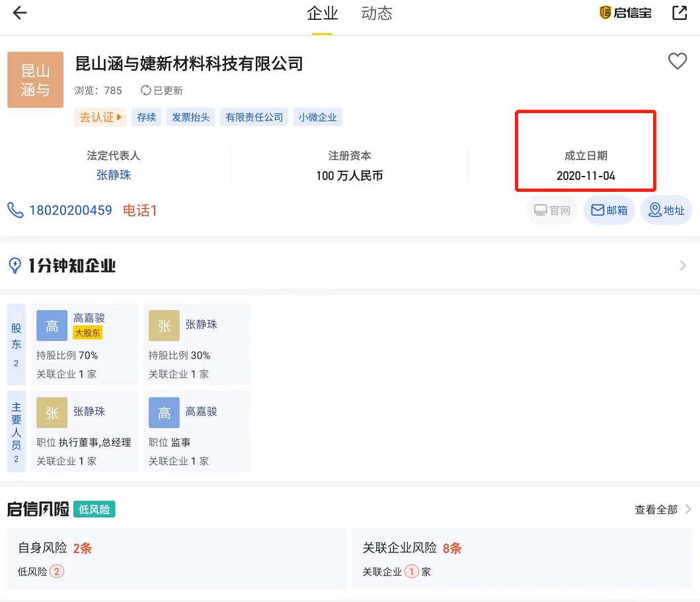Click the 去认证 button
The width and height of the screenshot is (700, 602).
pos(100,117)
